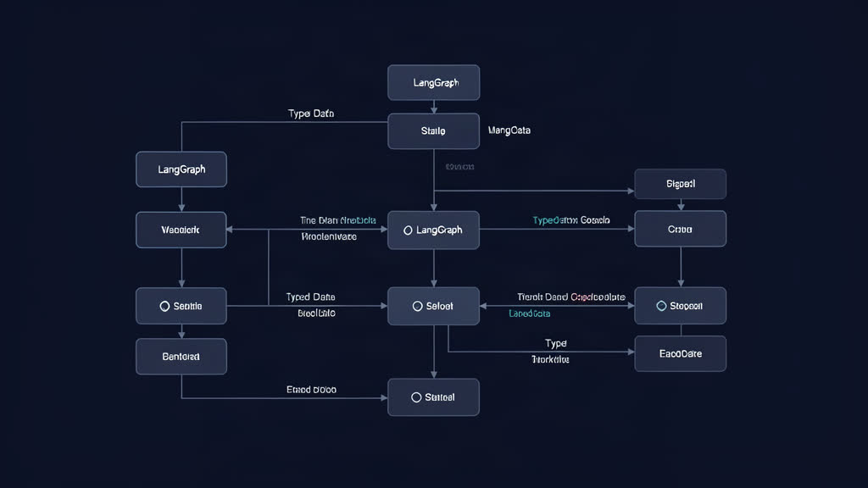Select the Stailo node
Image resolution: width=868 pixels, height=488 pixels.
pyautogui.click(x=433, y=131)
